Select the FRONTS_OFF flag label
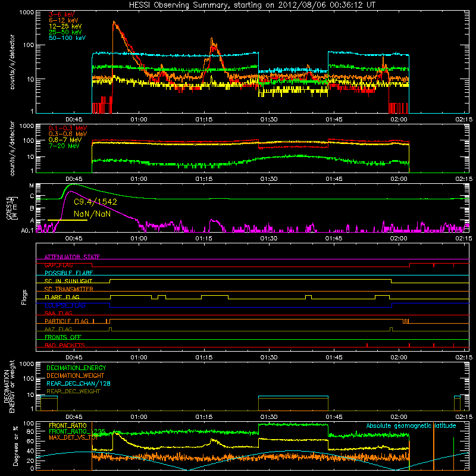Viewport: 476px width, 476px height. [x=63, y=337]
